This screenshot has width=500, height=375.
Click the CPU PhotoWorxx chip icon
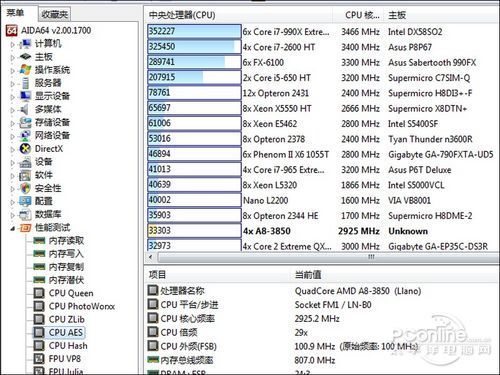tap(39, 306)
